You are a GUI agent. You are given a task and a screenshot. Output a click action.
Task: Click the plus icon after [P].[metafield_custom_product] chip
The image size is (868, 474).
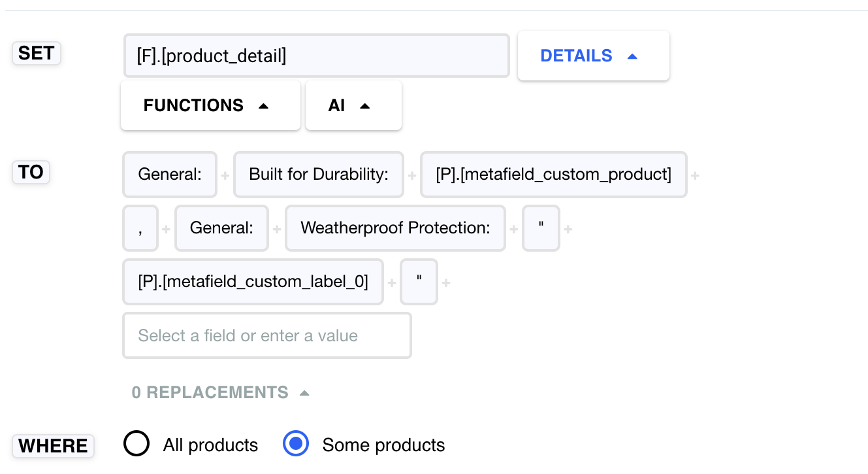[695, 175]
